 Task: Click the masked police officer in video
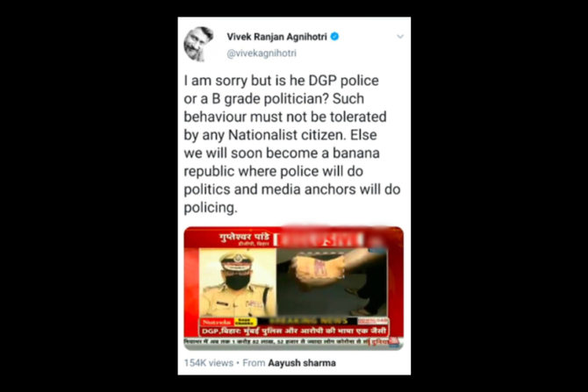[x=238, y=282]
